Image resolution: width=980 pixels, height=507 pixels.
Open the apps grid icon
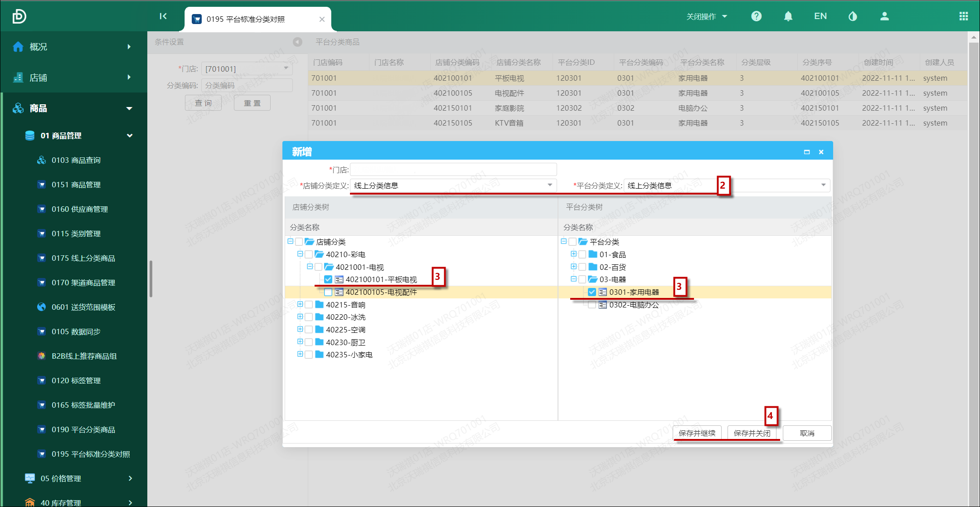pyautogui.click(x=964, y=16)
